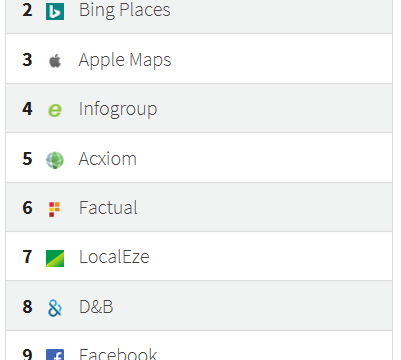Image resolution: width=401 pixels, height=360 pixels.
Task: Click rank number 5 beside Acxiom
Action: (x=27, y=159)
